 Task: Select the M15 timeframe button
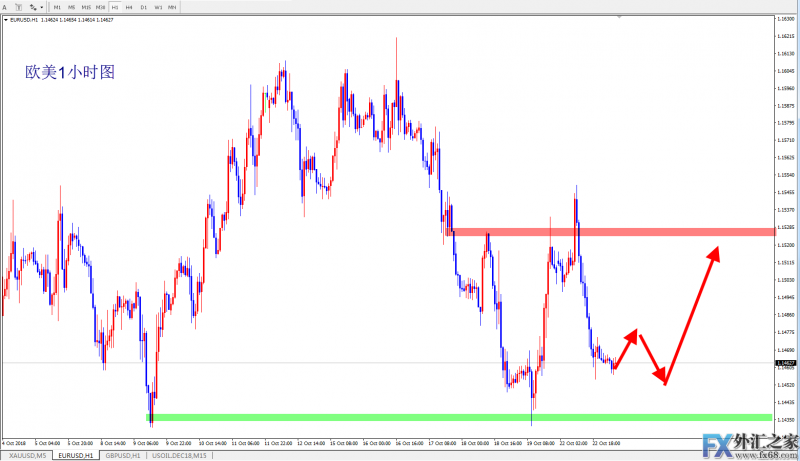click(85, 6)
